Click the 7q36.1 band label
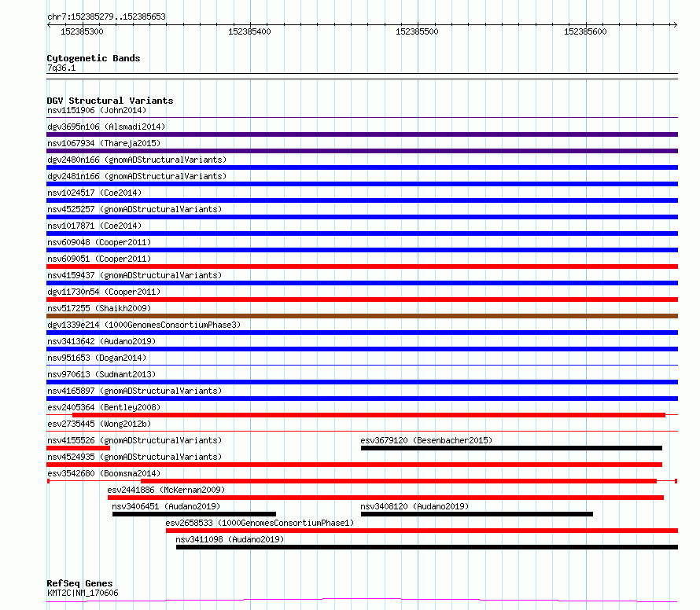The width and height of the screenshot is (700, 610). (x=61, y=68)
